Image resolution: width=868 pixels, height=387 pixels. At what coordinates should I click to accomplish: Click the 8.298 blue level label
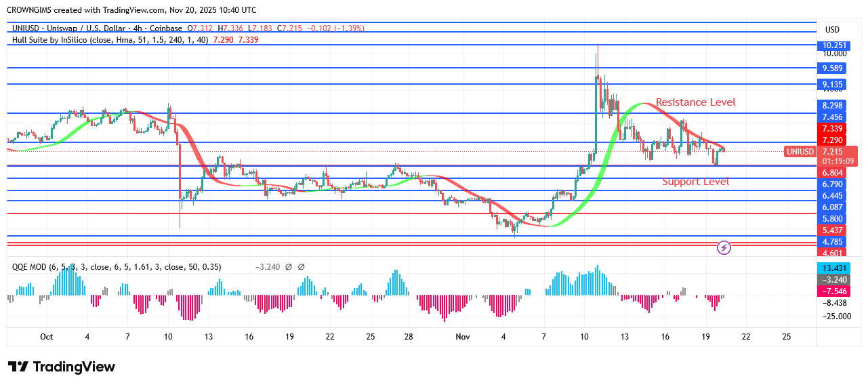(x=833, y=106)
